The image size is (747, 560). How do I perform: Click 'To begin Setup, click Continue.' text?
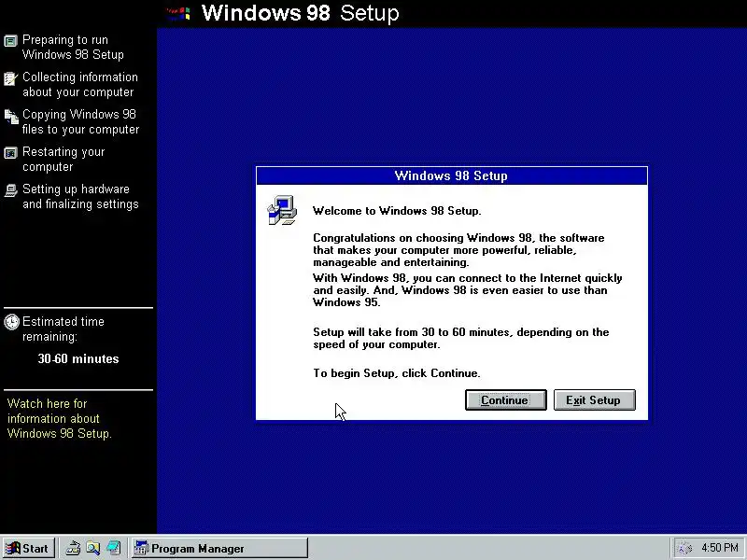pyautogui.click(x=396, y=372)
